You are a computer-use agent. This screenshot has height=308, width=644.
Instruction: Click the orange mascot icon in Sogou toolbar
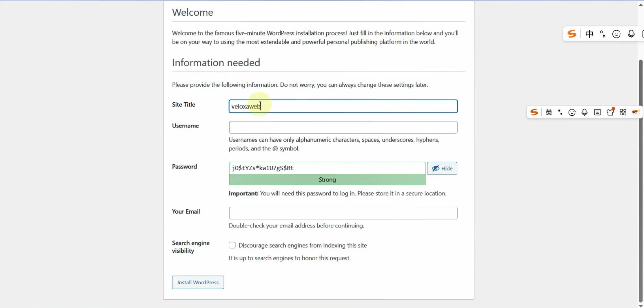(x=635, y=113)
